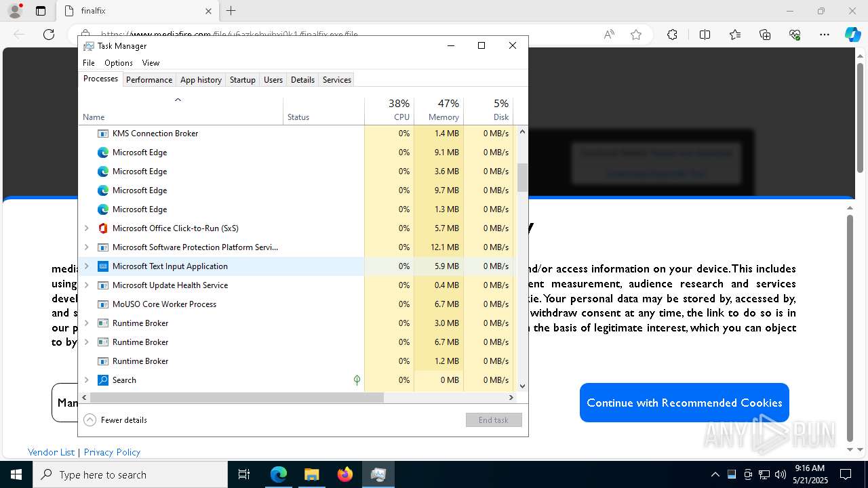
Task: Switch to the Services tab
Action: (x=337, y=80)
